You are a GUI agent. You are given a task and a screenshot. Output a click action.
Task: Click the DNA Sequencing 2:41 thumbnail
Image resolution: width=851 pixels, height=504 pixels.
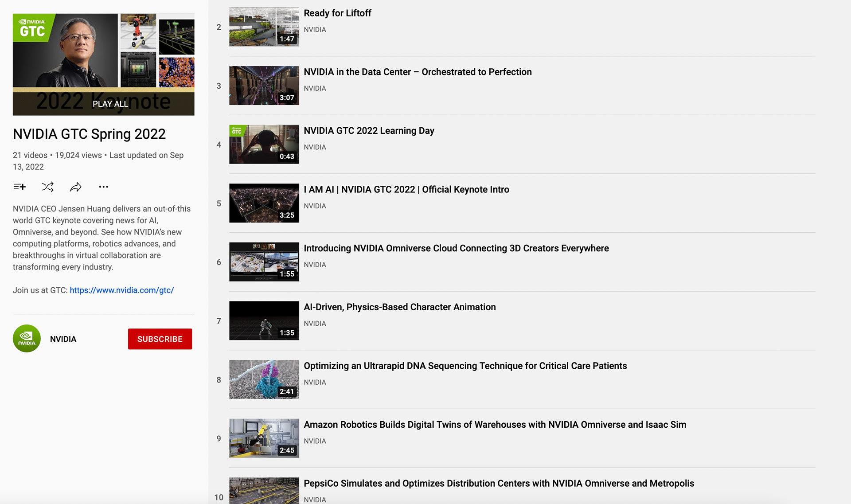tap(264, 379)
